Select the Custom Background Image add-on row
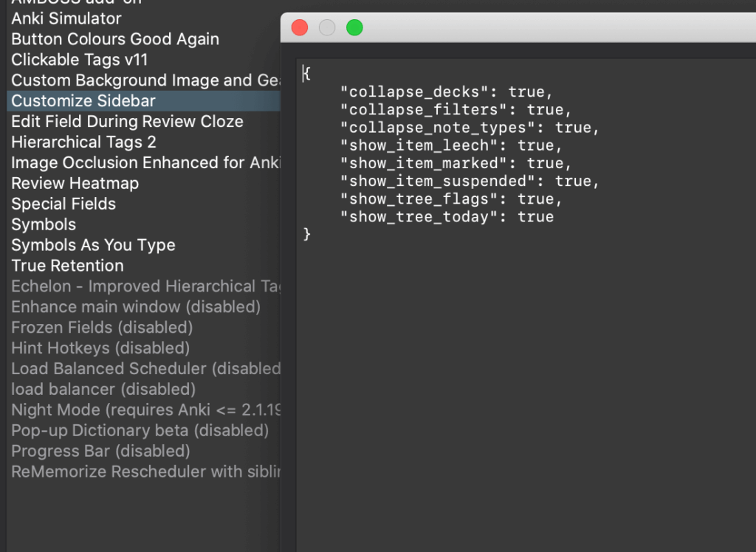Image resolution: width=756 pixels, height=552 pixels. pyautogui.click(x=144, y=80)
